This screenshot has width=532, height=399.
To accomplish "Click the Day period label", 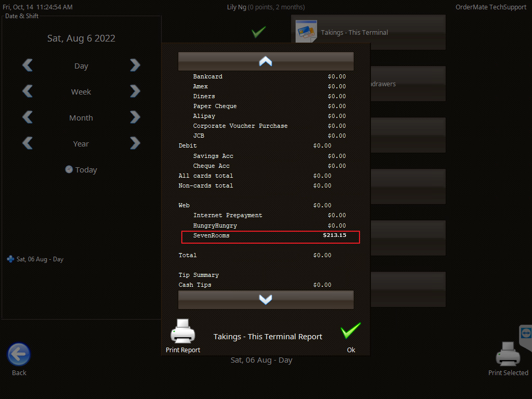I will [81, 66].
